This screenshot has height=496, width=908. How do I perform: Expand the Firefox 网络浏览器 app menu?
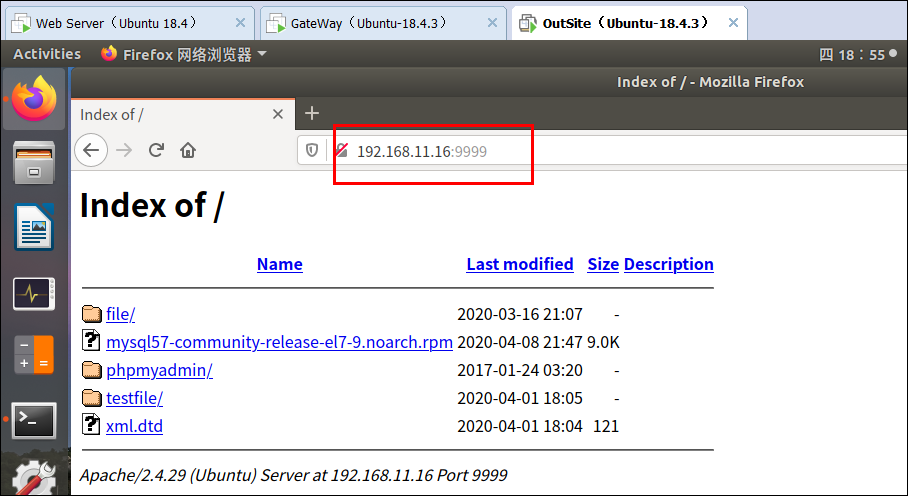point(184,54)
